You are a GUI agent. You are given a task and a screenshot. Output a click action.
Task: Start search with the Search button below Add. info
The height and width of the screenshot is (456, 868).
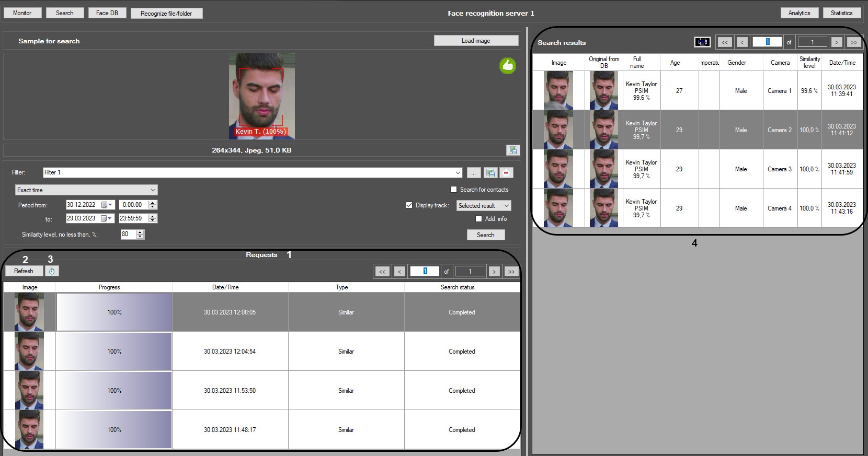485,235
